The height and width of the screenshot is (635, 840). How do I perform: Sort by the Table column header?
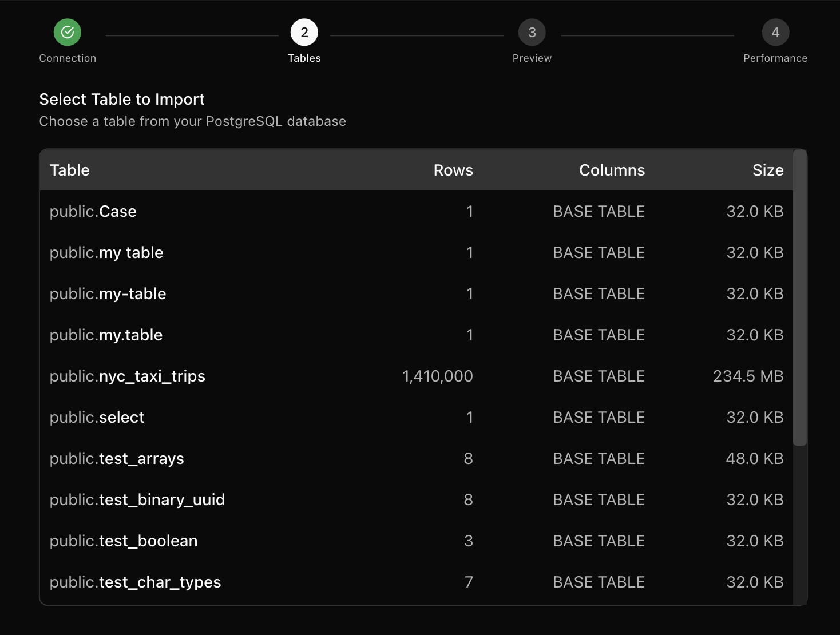click(x=69, y=170)
